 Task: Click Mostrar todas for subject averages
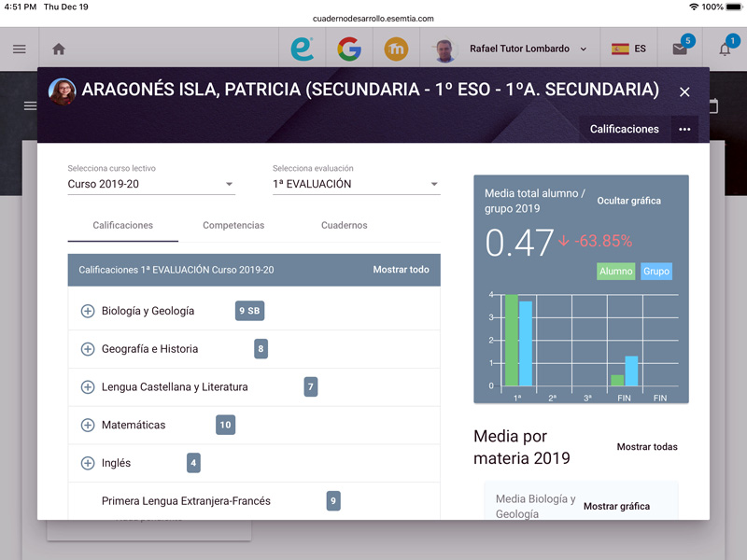(x=647, y=447)
